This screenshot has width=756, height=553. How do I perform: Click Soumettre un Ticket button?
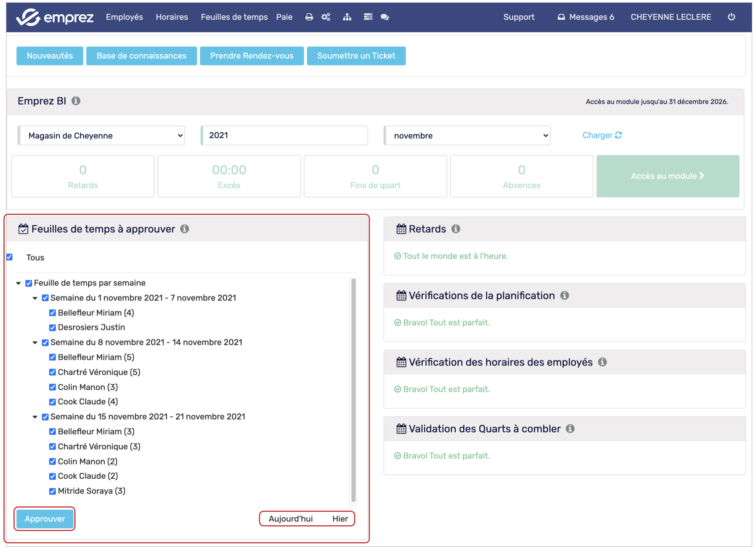click(356, 56)
